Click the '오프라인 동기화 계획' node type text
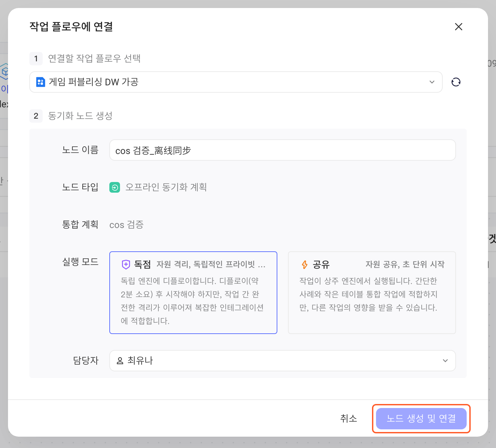 166,187
